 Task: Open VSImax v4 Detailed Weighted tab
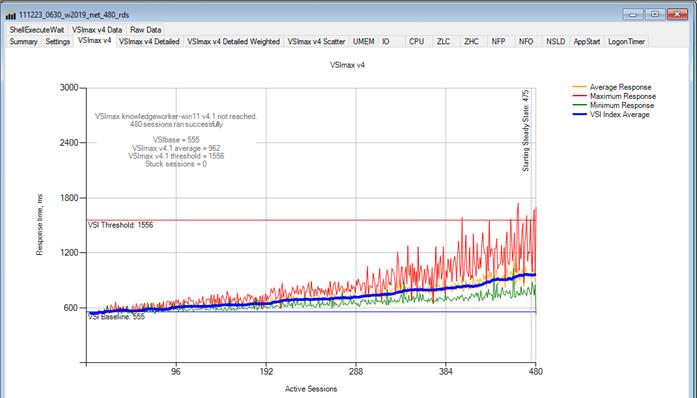pyautogui.click(x=233, y=41)
